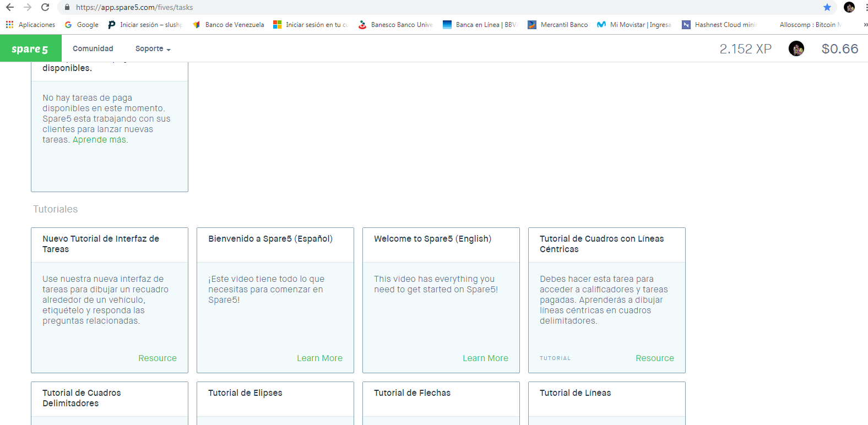This screenshot has height=425, width=868.
Task: Open the Banesco Banco Universal bookmark
Action: (x=395, y=25)
